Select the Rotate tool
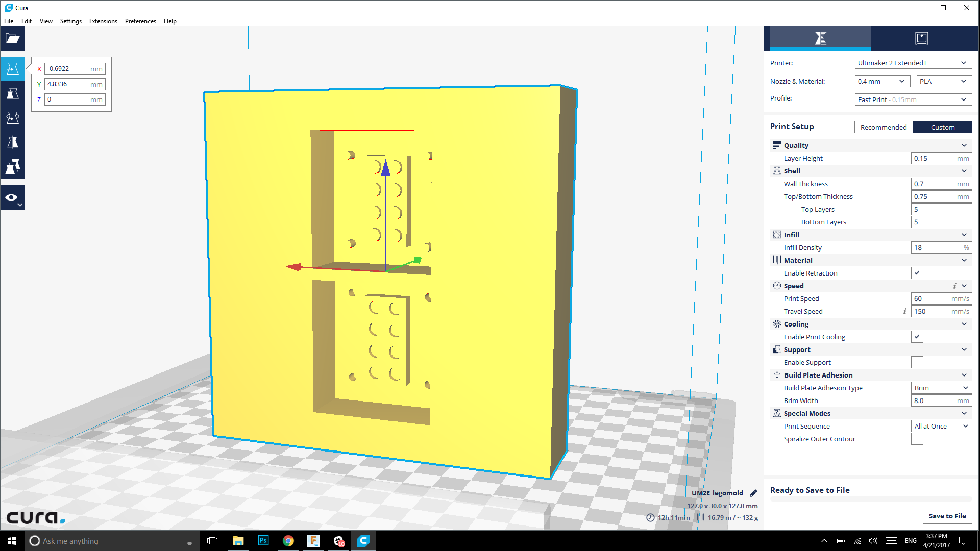This screenshot has height=551, width=980. (13, 118)
